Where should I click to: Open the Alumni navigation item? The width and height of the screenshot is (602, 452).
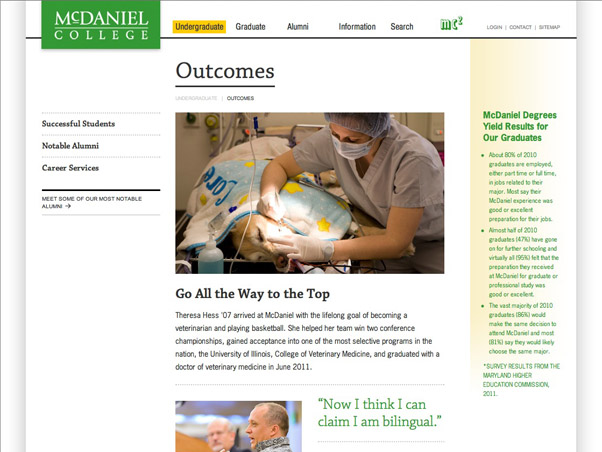[x=298, y=26]
